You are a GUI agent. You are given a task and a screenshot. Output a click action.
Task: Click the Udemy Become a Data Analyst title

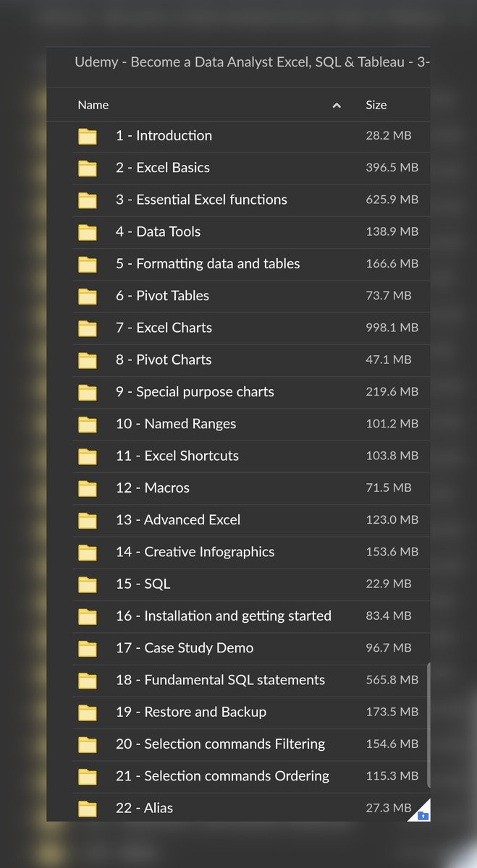[x=253, y=62]
